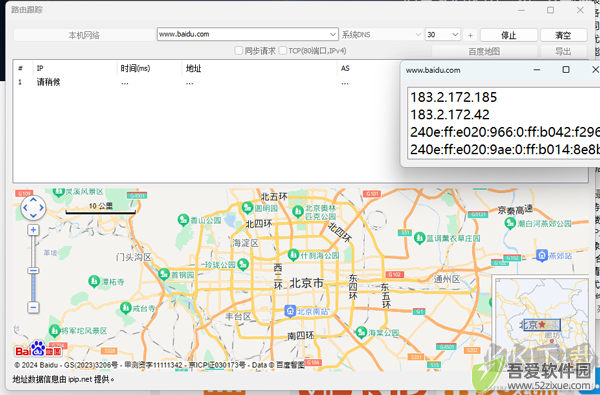Click the 北京市 city label on map
The width and height of the screenshot is (600, 395).
pos(306,283)
